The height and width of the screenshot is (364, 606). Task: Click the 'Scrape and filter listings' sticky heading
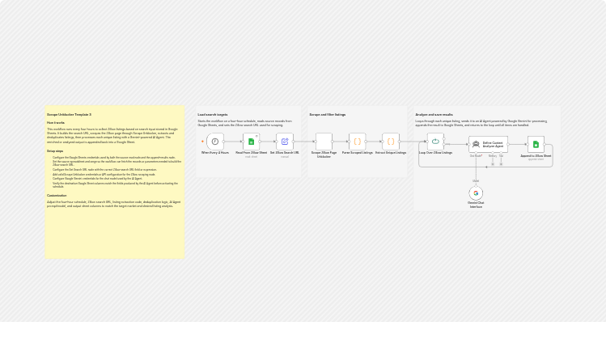pos(328,114)
